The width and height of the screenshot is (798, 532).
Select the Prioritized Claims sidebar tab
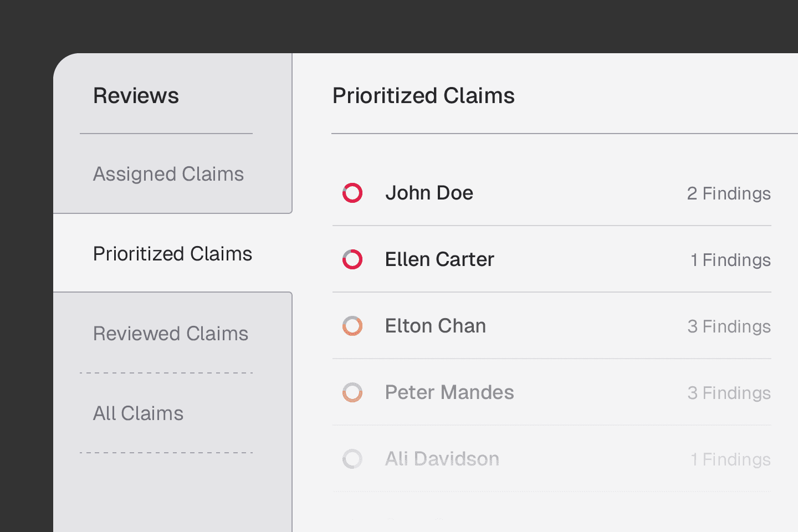[172, 254]
